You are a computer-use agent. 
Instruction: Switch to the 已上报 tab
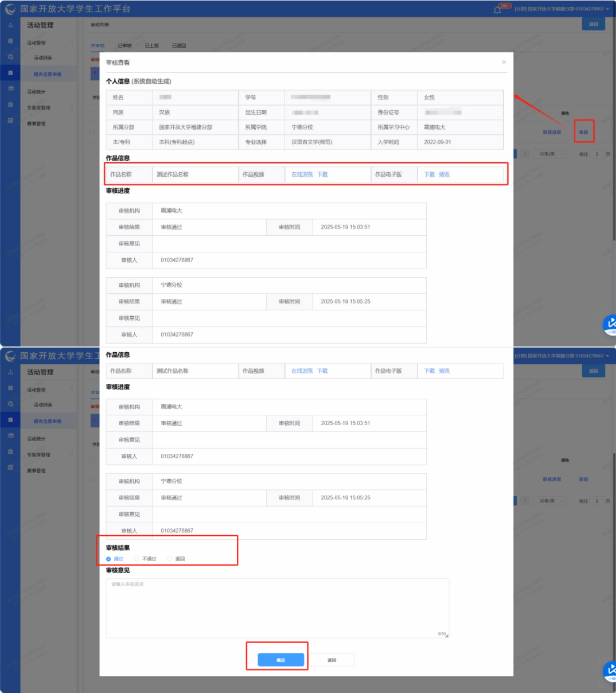(x=151, y=45)
